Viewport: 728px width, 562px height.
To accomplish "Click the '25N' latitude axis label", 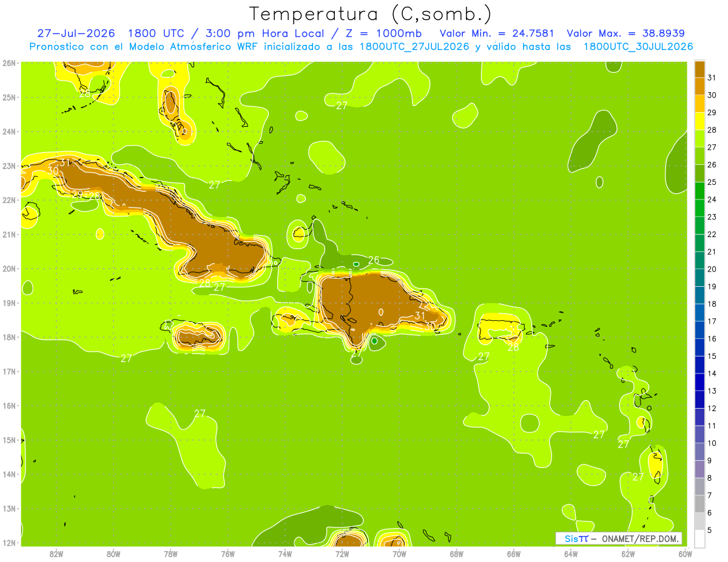I will point(8,97).
